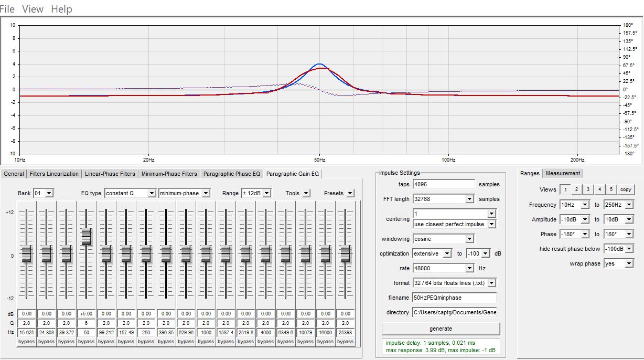The height and width of the screenshot is (360, 644).
Task: Click the filename 50HzPEQminphase field
Action: point(454,298)
